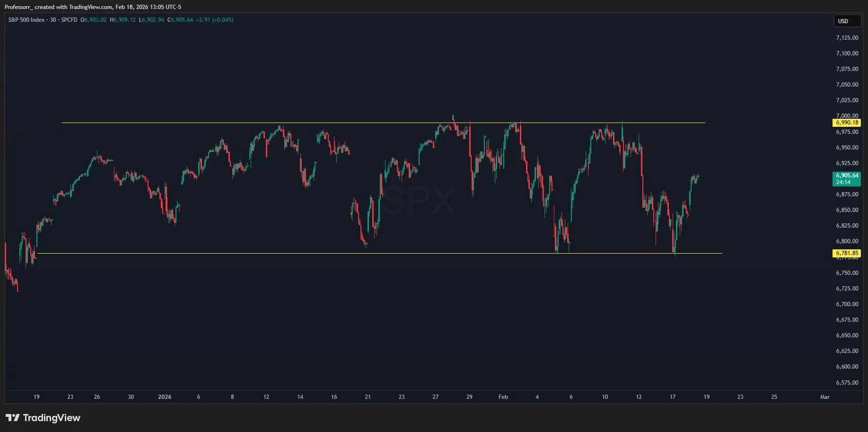Click the 2026 label on the time axis

(165, 397)
